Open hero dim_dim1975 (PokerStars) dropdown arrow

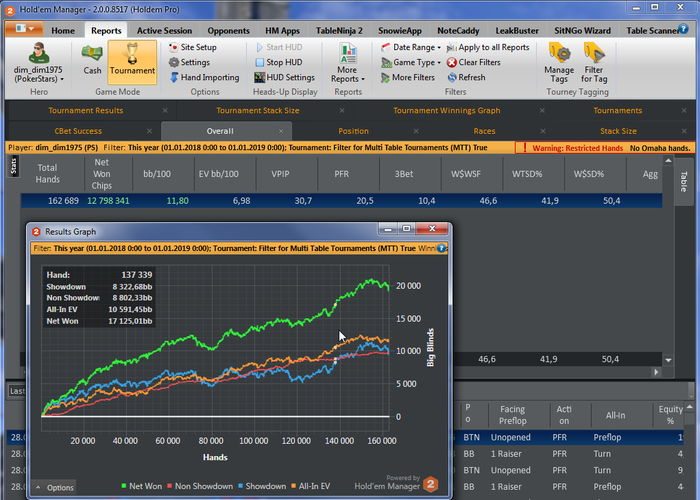click(62, 79)
